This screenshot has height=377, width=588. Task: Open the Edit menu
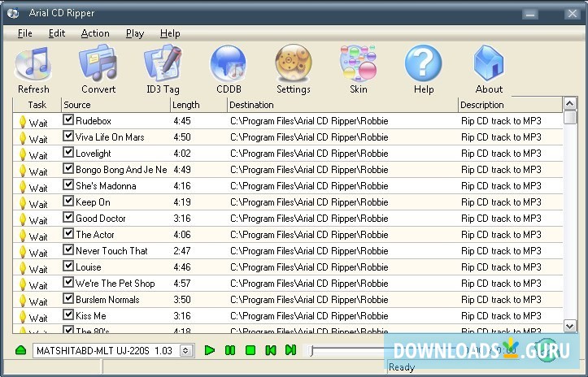point(57,33)
